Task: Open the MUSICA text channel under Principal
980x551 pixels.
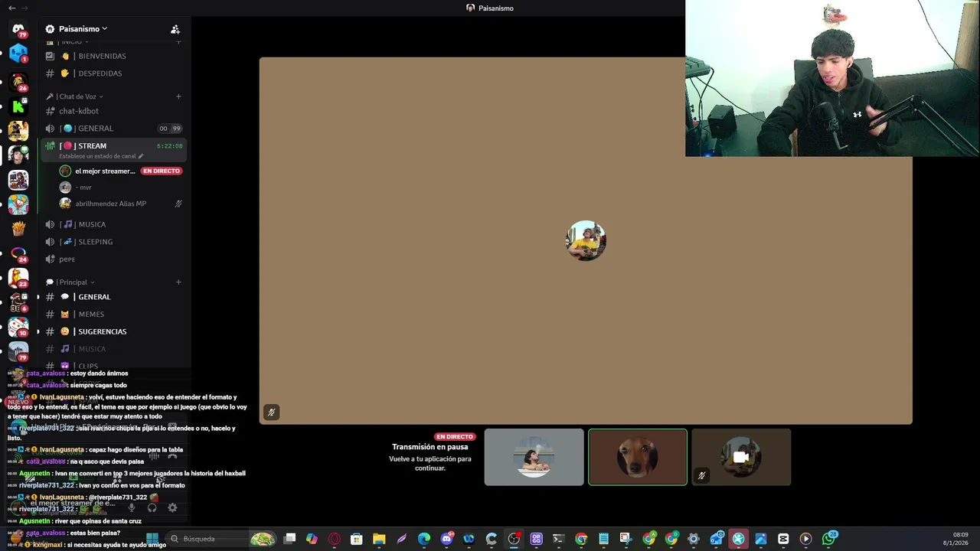Action: click(113, 349)
